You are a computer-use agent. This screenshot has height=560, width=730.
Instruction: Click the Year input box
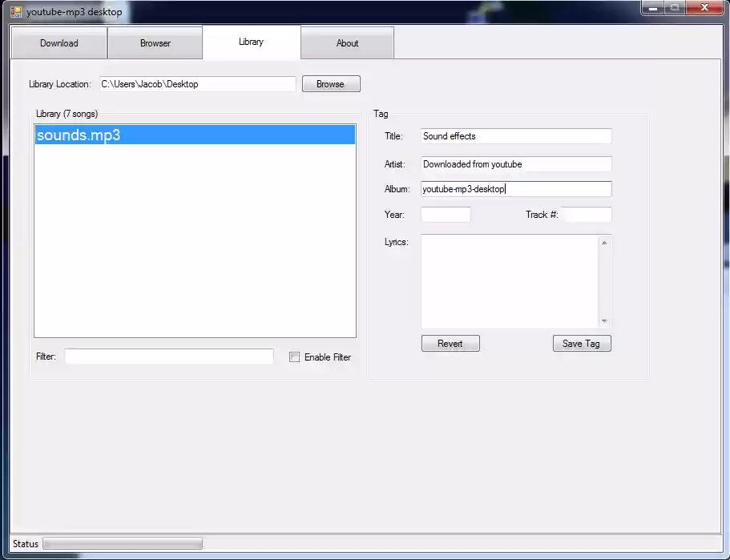pos(445,214)
